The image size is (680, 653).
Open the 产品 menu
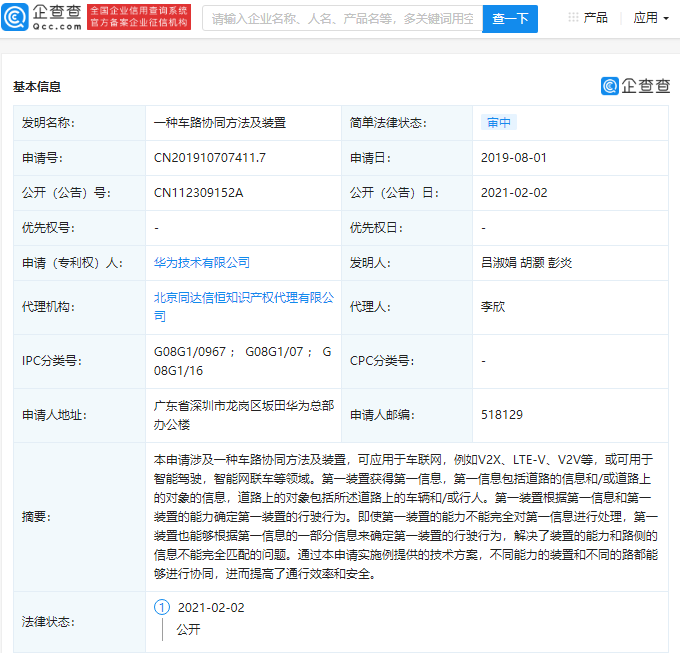pyautogui.click(x=595, y=18)
